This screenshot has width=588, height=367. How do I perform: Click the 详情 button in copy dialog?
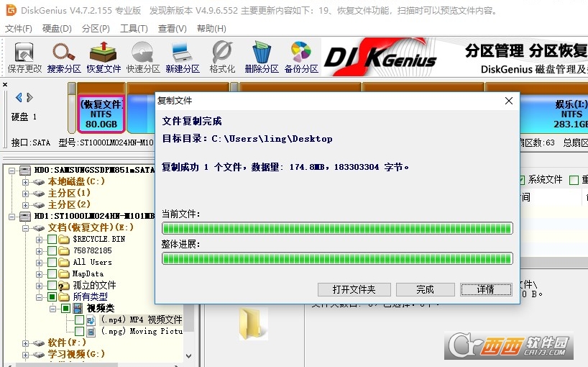coord(486,289)
